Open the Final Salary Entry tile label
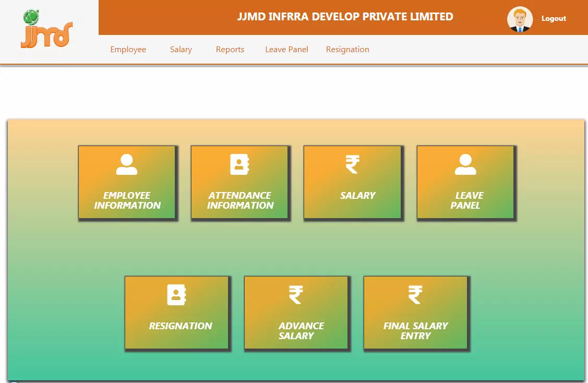588x383 pixels. click(x=415, y=331)
